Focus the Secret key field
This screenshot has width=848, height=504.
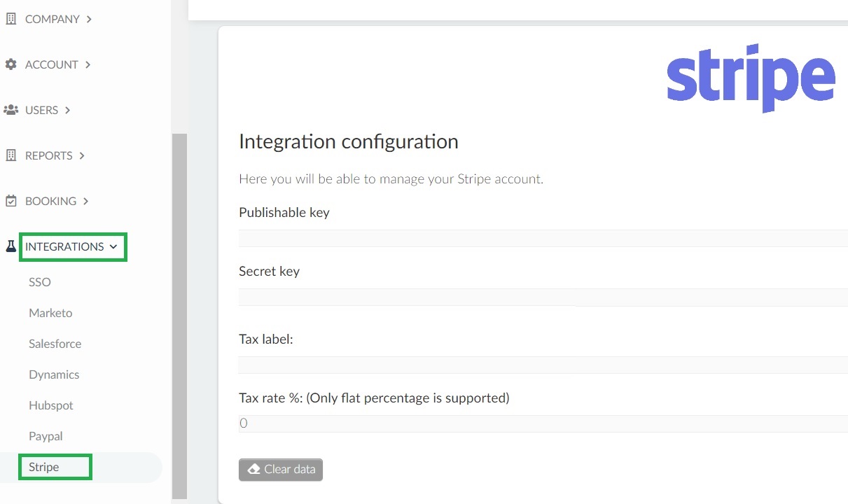[543, 297]
